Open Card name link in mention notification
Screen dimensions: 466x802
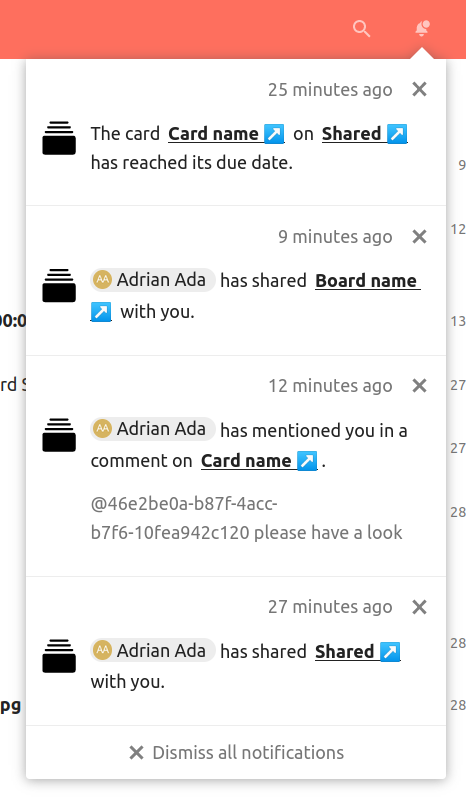(259, 461)
